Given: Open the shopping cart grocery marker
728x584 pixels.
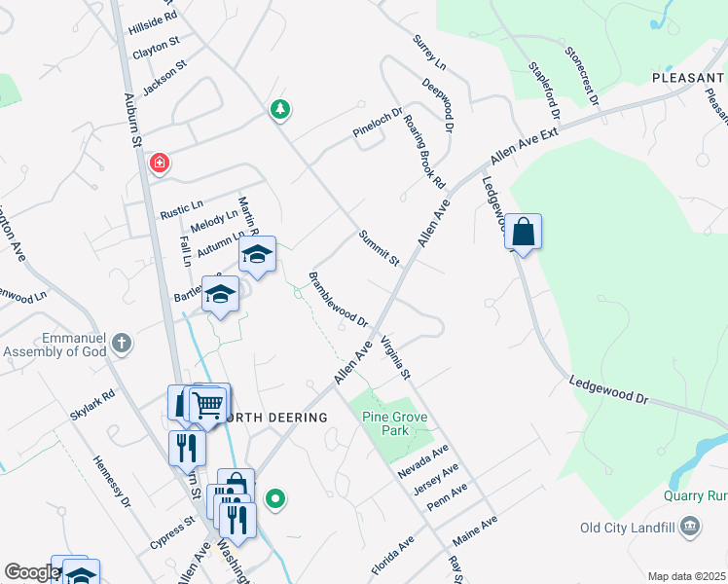Looking at the screenshot, I should point(207,407).
